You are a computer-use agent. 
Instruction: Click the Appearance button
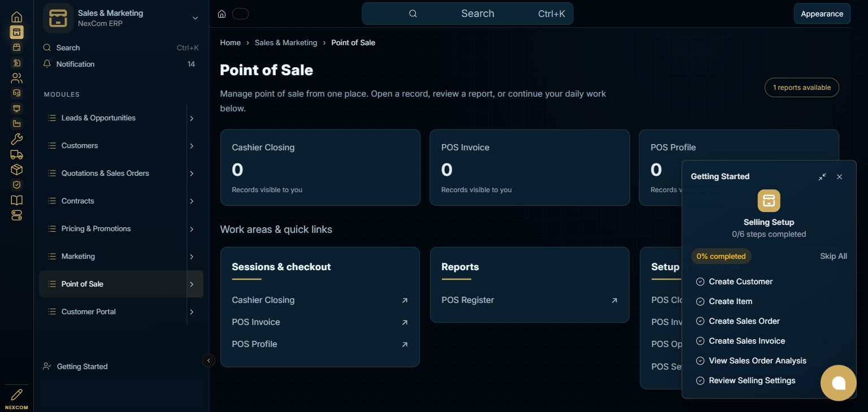(x=822, y=14)
